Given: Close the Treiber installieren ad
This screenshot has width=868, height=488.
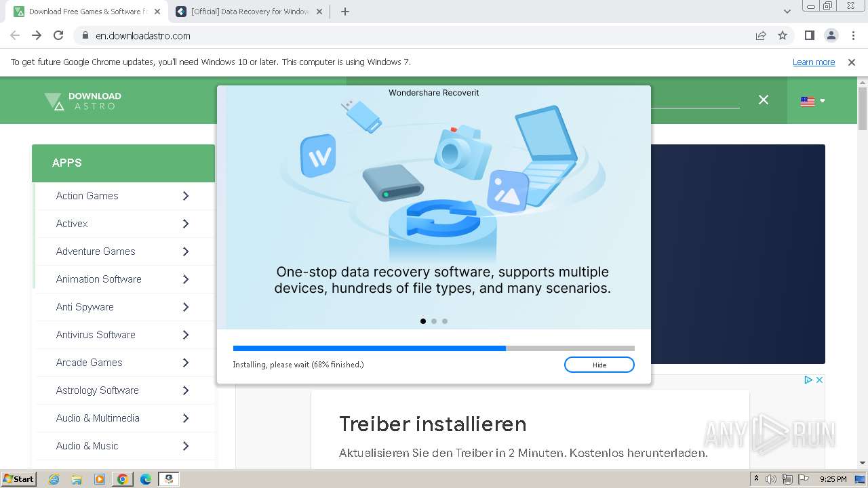Looking at the screenshot, I should tap(819, 380).
